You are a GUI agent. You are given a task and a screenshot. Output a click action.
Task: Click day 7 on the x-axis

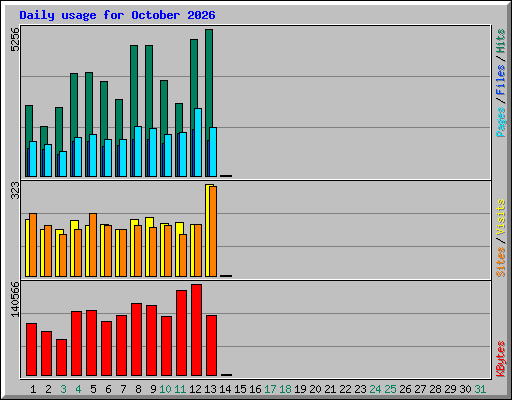click(123, 389)
